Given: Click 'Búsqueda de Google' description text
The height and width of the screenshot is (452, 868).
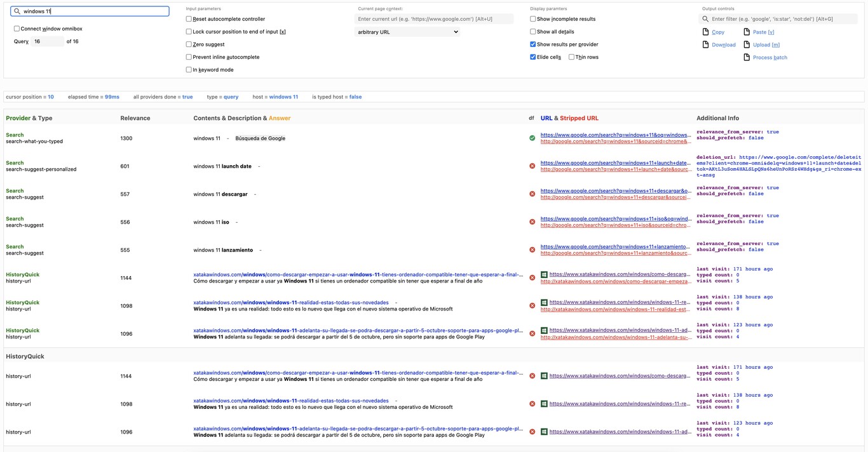Looking at the screenshot, I should coord(261,138).
